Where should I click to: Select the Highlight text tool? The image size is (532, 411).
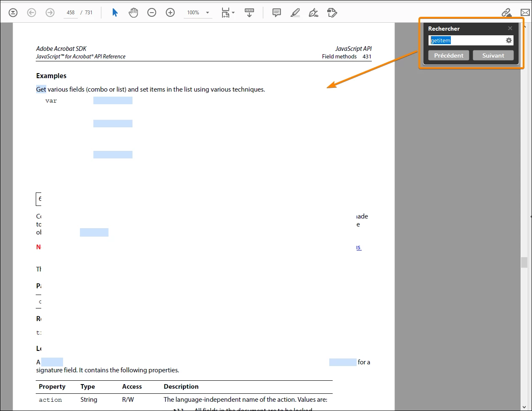295,13
